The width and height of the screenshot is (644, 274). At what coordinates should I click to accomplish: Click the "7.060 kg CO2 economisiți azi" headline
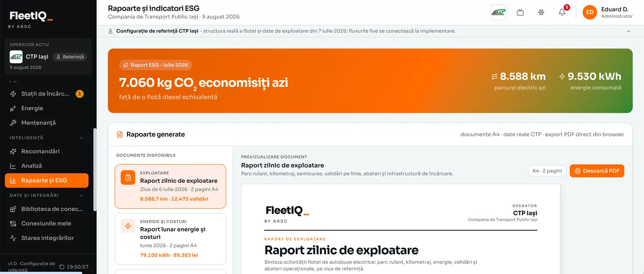click(x=203, y=83)
